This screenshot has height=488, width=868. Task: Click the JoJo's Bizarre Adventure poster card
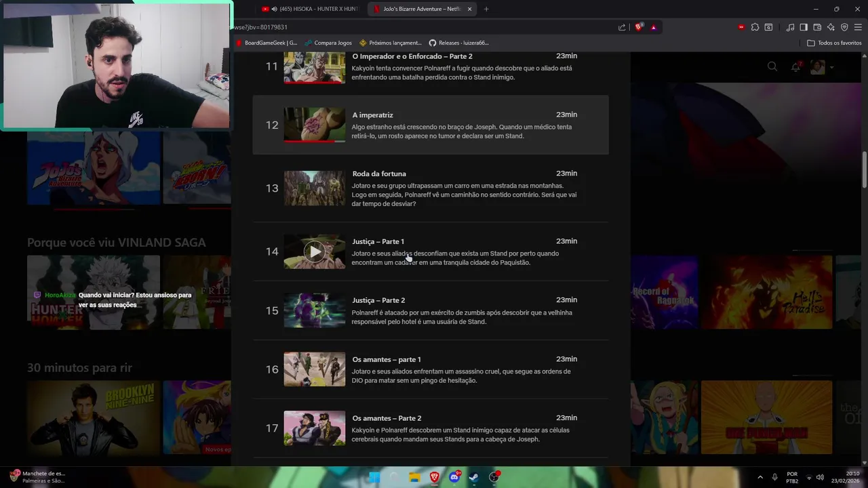click(94, 167)
